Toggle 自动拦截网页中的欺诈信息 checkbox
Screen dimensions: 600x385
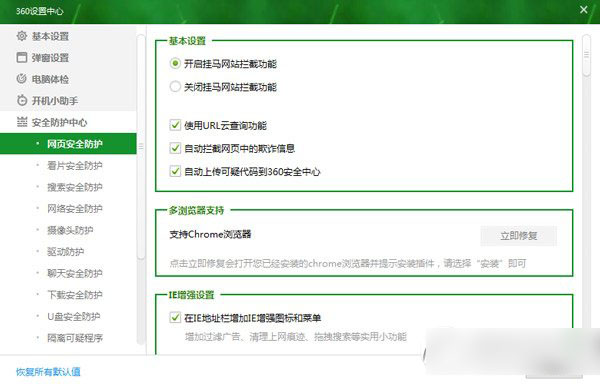pos(175,148)
